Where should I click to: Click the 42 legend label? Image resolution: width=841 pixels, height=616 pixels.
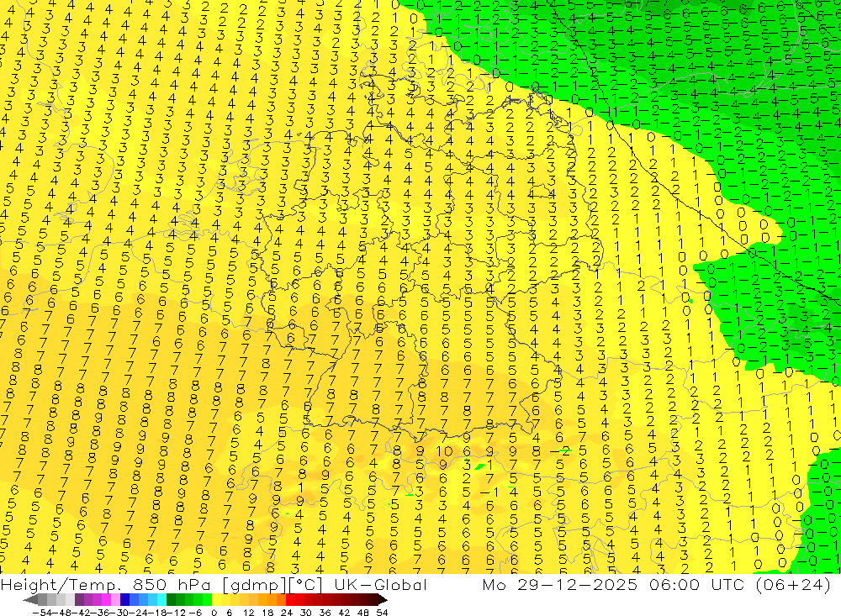(344, 613)
